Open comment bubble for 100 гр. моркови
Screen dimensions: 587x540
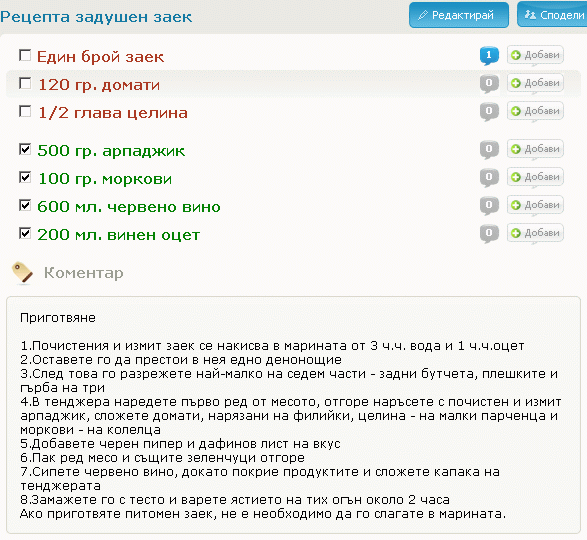489,178
